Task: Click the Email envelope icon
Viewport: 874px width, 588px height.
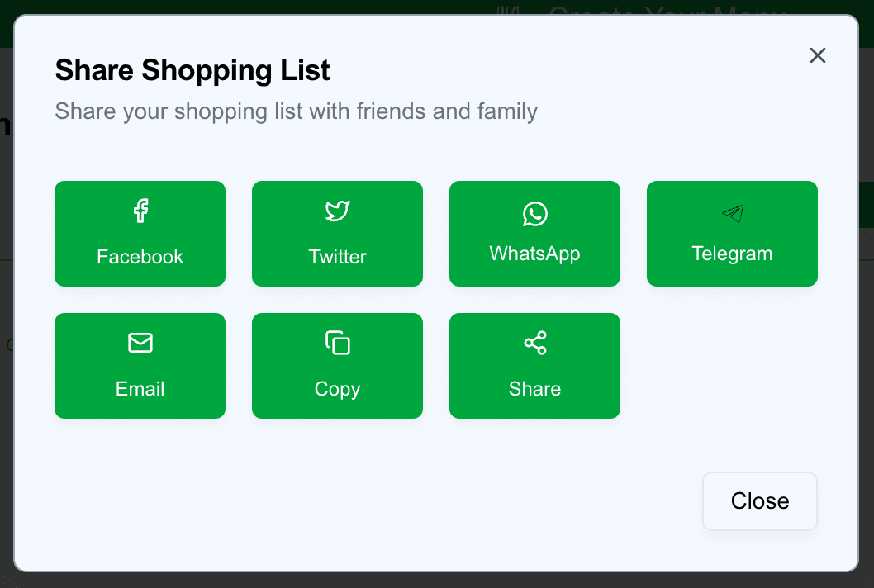Action: coord(140,343)
